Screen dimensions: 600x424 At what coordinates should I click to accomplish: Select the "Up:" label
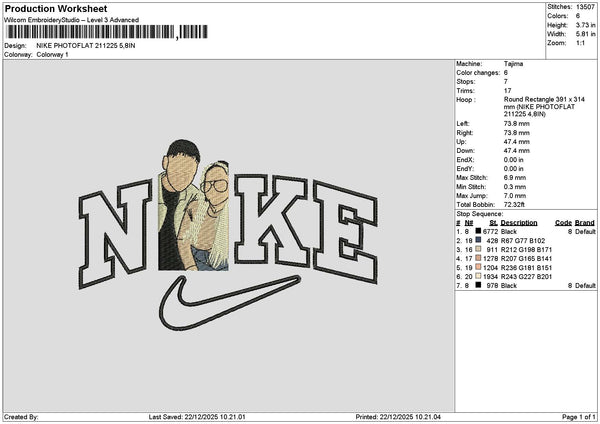coord(461,142)
